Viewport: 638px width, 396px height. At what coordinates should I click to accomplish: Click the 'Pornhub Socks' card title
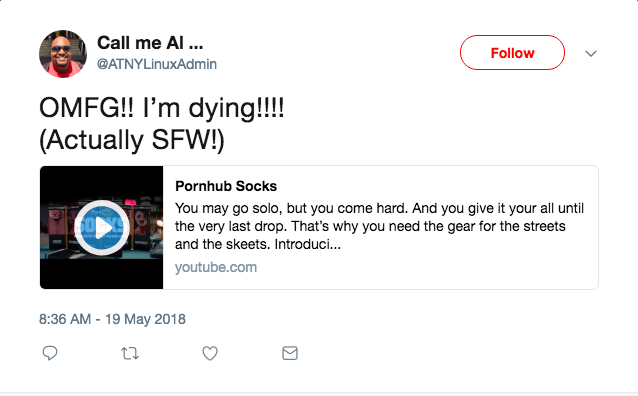coord(226,186)
